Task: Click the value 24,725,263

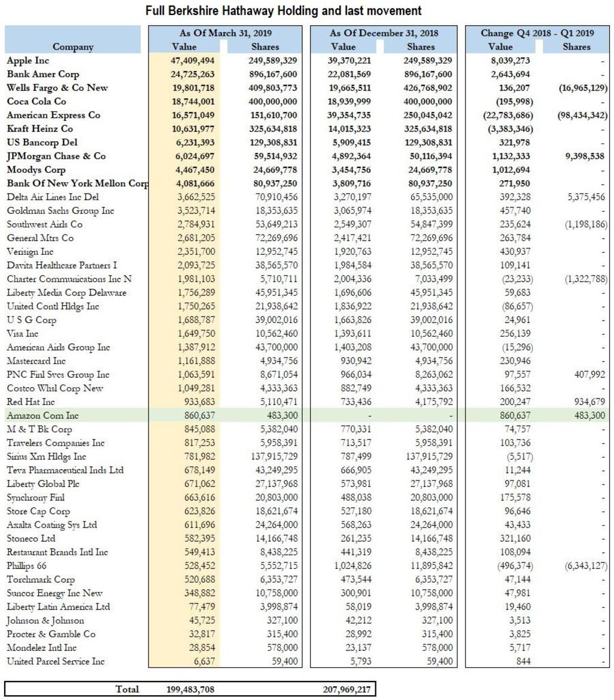Action: coord(192,74)
